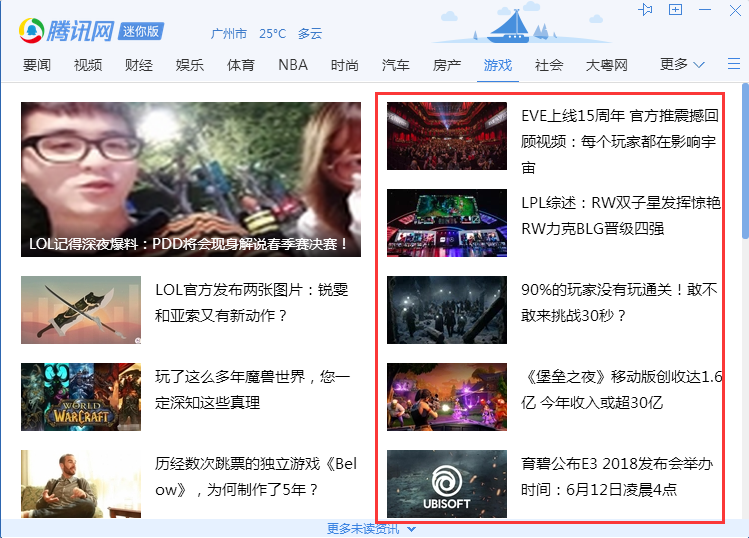Click the Tencent penguin logo icon

click(32, 31)
